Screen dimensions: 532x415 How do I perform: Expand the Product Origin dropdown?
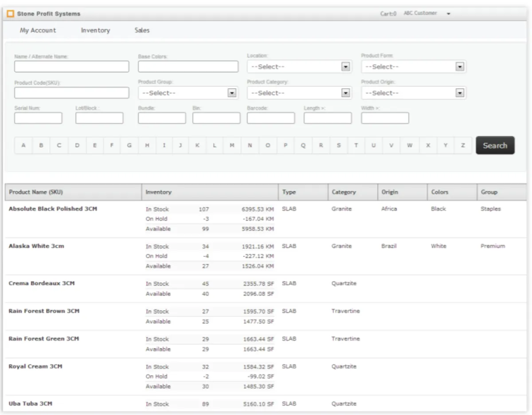click(460, 93)
